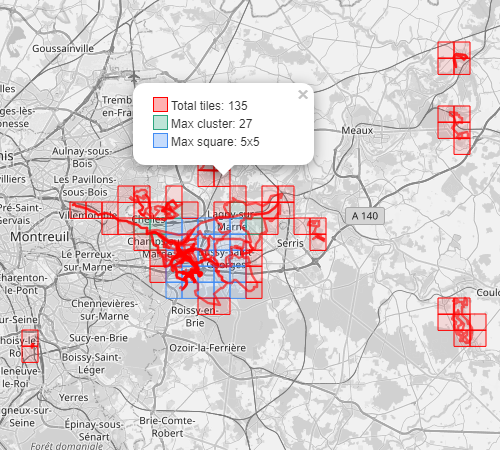Screen dimensions: 500x450
Task: Click the Yerres town label
Action: (74, 398)
